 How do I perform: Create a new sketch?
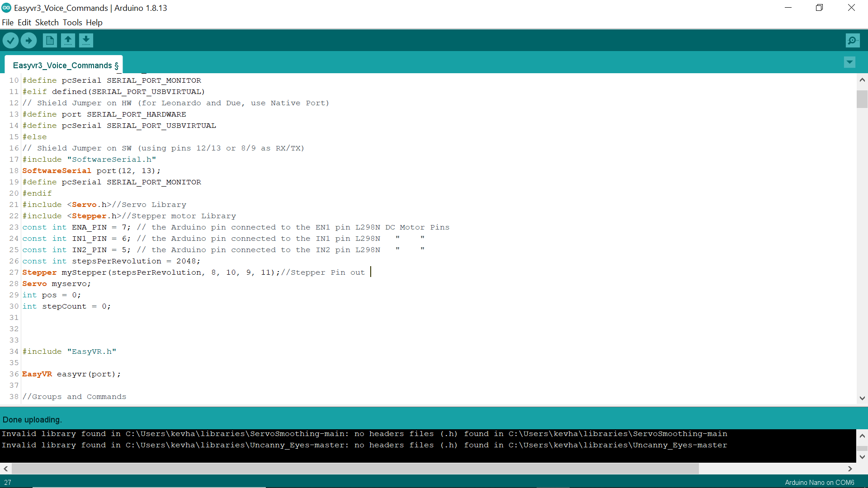point(50,40)
